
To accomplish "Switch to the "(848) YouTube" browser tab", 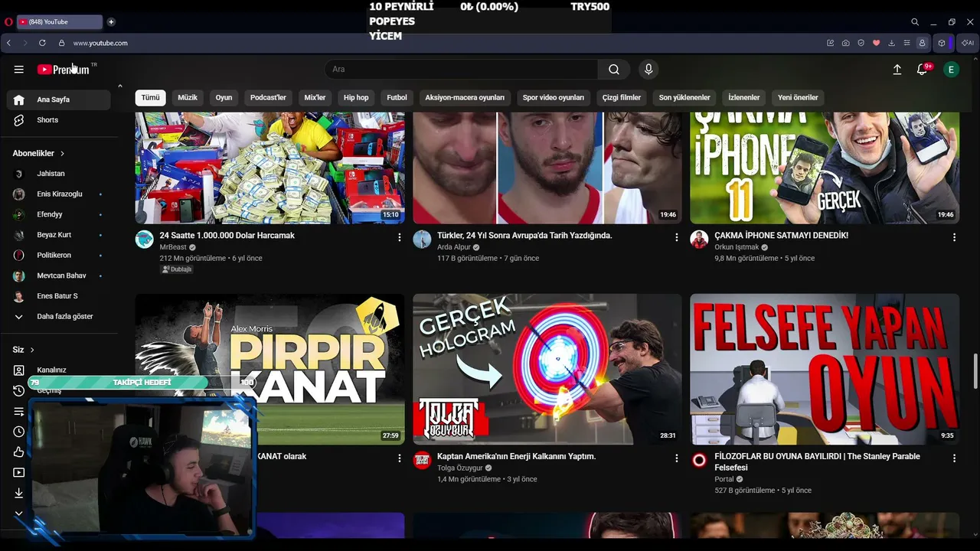I will click(x=58, y=22).
